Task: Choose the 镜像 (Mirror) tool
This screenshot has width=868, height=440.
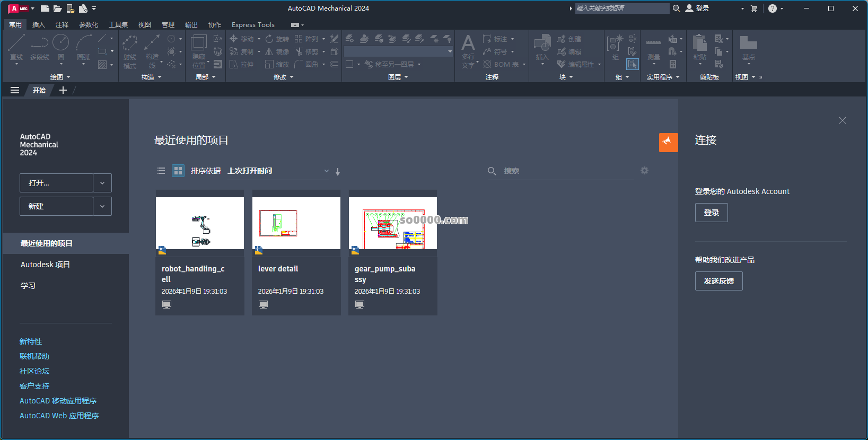Action: point(270,51)
